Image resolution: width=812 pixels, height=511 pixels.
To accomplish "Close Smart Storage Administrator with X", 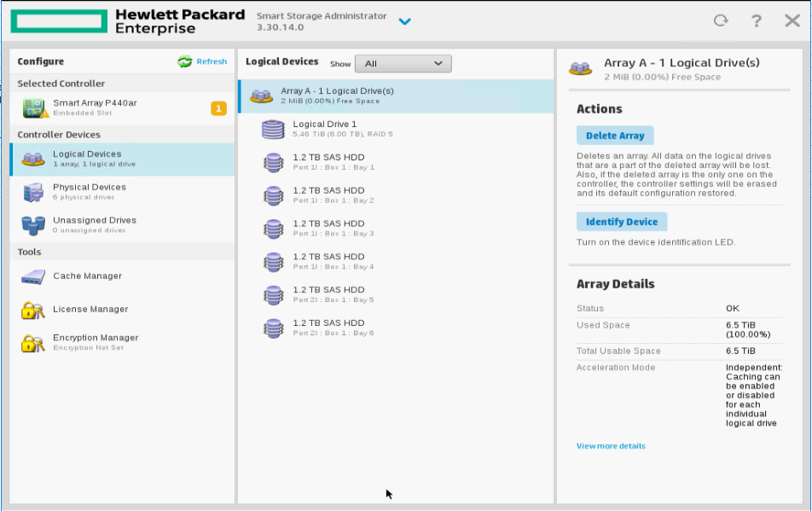I will click(792, 20).
